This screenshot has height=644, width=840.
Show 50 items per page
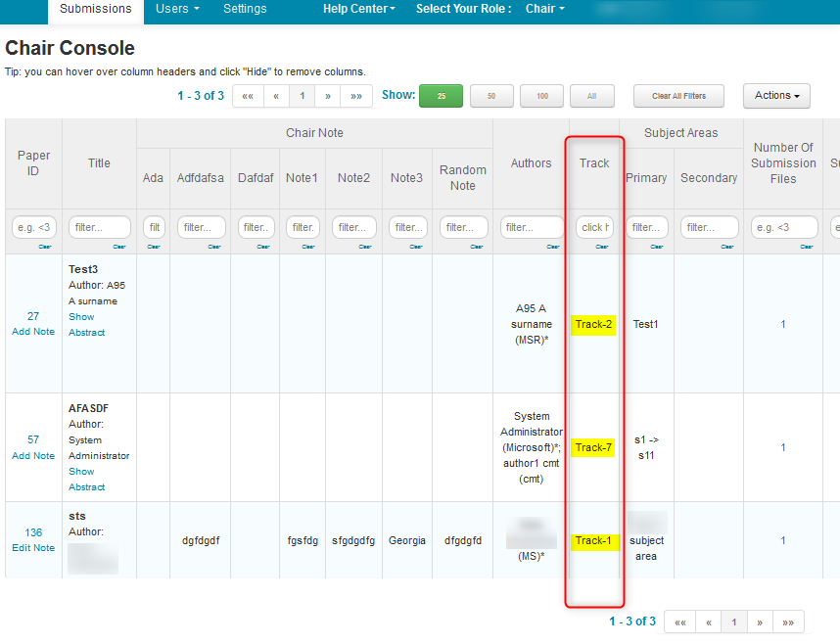point(491,96)
